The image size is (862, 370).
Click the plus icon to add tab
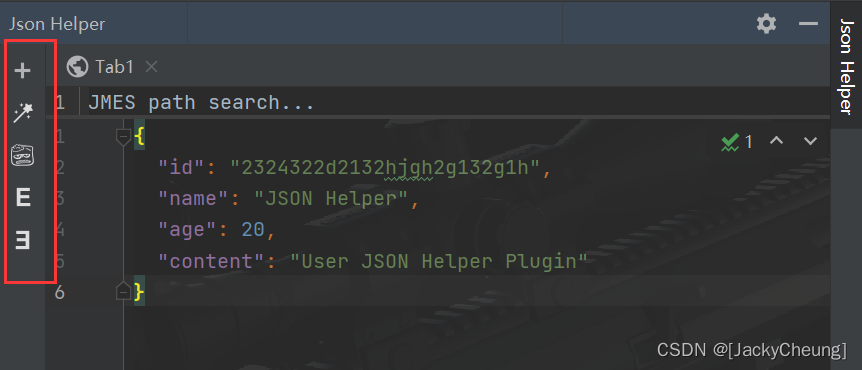point(23,70)
